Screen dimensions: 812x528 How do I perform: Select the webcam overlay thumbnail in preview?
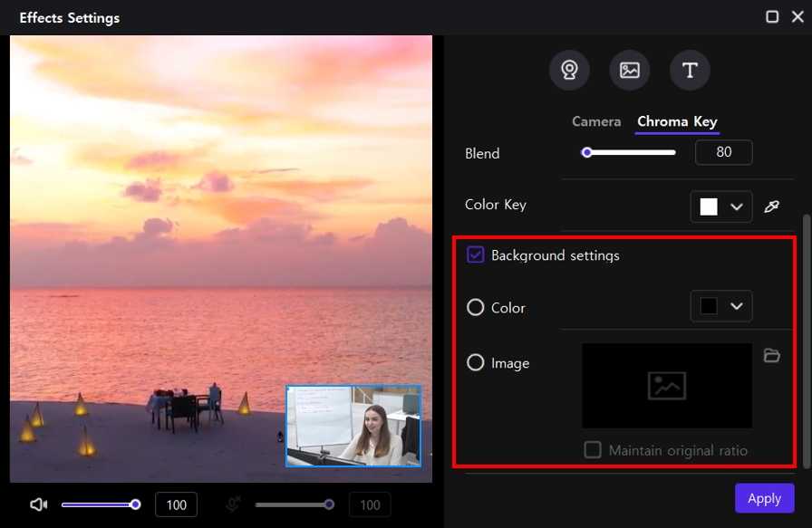pos(353,426)
